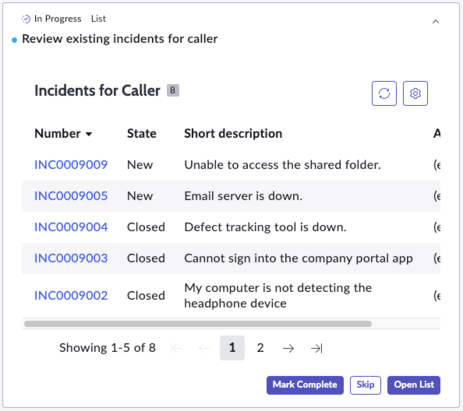Screen dimensions: 463x411
Task: Click the Skip button
Action: click(x=365, y=385)
